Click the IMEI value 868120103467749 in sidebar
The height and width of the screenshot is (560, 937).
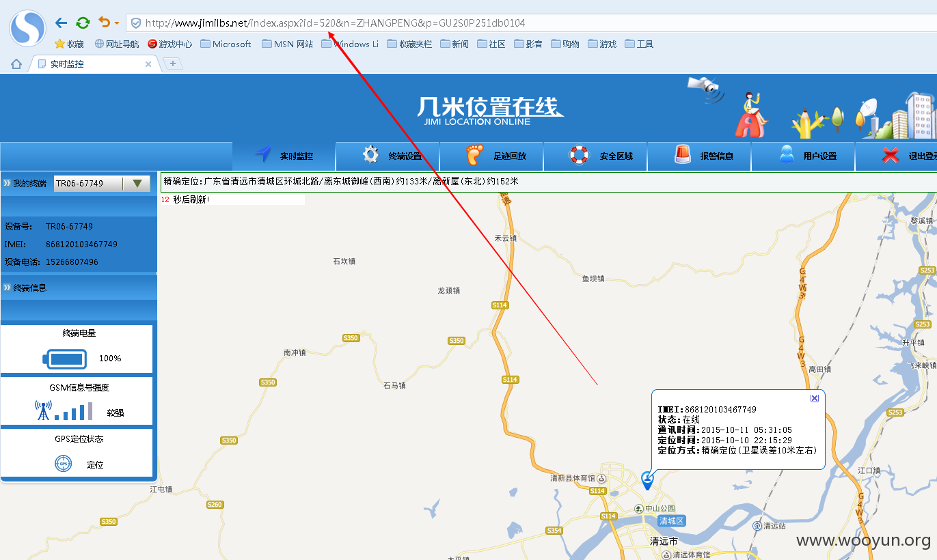coord(81,244)
